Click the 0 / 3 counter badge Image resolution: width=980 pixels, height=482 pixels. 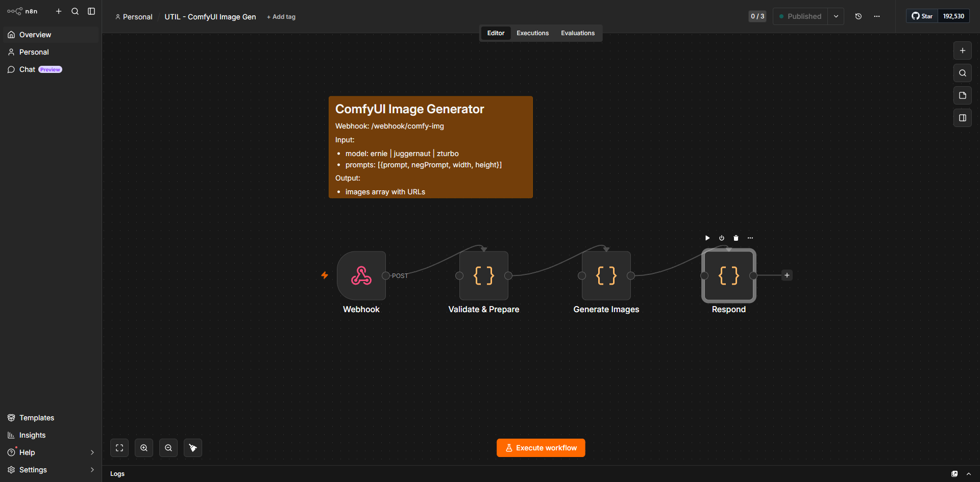(757, 16)
